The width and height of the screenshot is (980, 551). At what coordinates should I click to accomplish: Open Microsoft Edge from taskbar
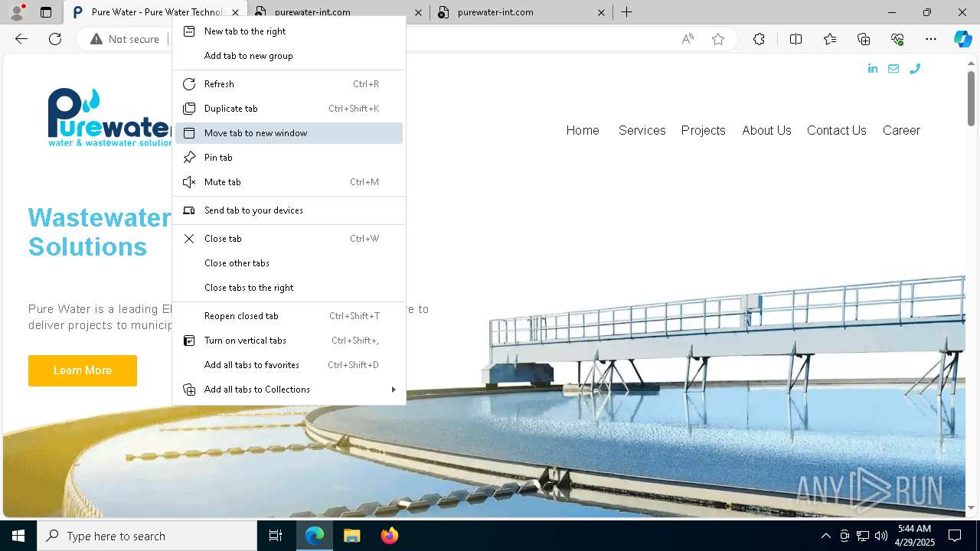(315, 536)
